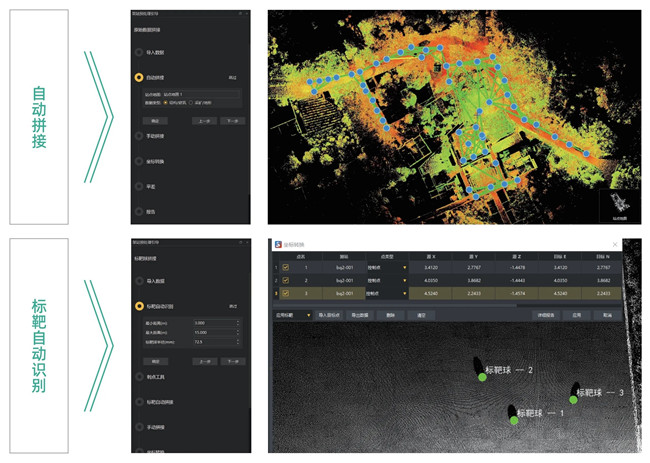
Task: Toggle the checkbox for point row 2
Action: pos(285,281)
